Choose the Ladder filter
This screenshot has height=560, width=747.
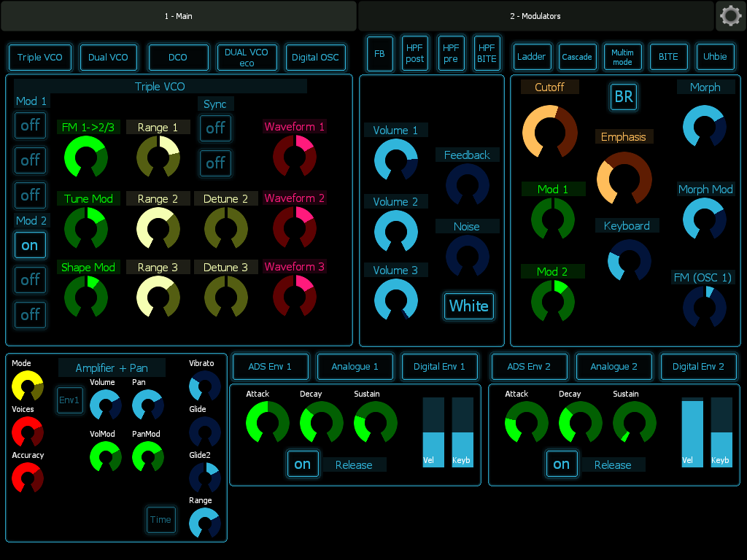tap(532, 57)
